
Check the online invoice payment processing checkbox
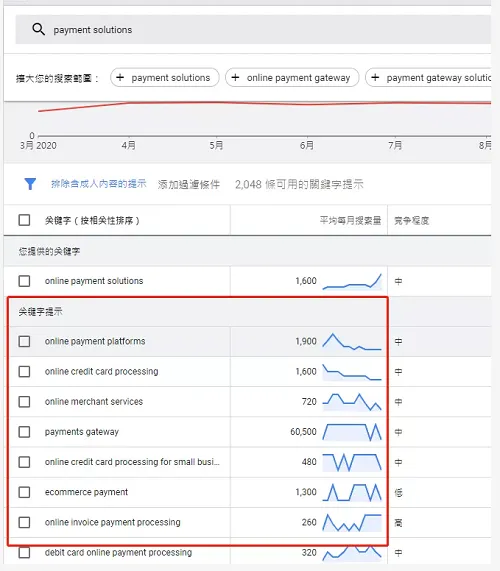tap(24, 522)
